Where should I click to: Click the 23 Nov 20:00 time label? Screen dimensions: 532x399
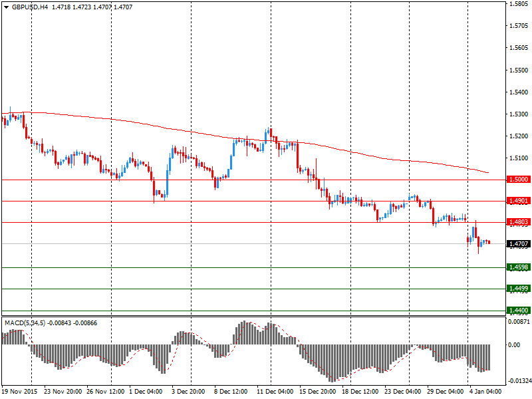click(63, 391)
